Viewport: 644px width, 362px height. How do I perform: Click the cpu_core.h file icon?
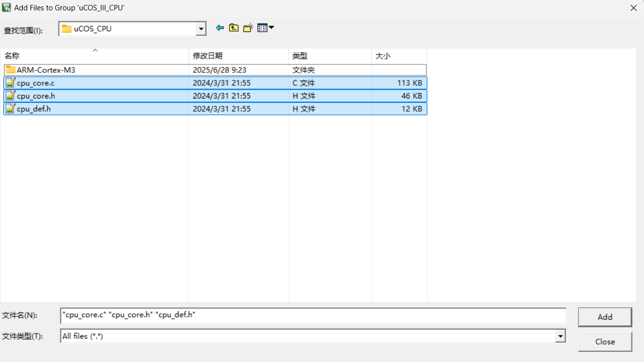10,96
